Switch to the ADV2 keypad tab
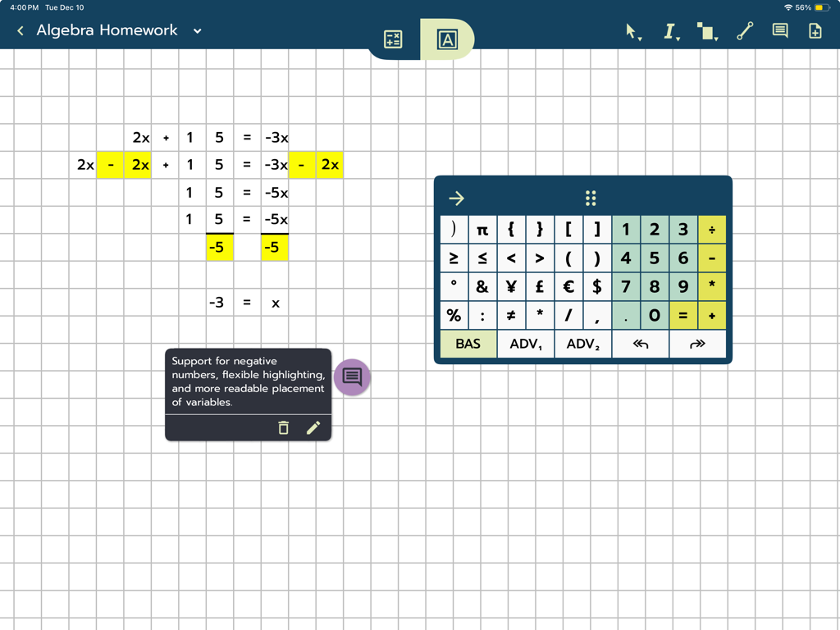Viewport: 840px width, 630px height. 583,344
